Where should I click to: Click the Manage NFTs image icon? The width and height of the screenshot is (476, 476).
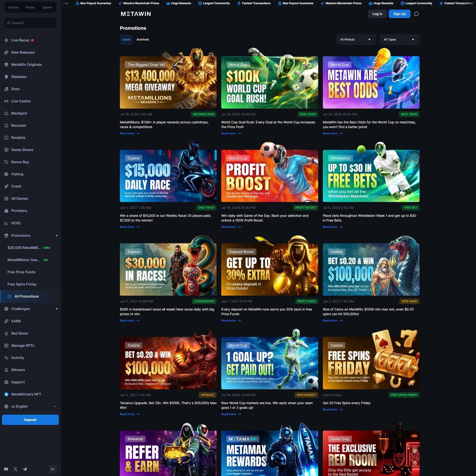click(x=6, y=346)
